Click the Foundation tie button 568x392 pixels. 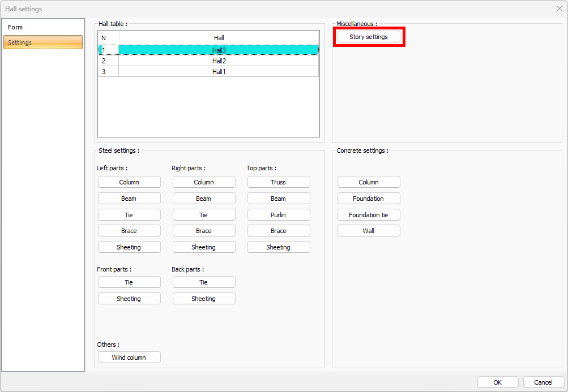point(369,215)
